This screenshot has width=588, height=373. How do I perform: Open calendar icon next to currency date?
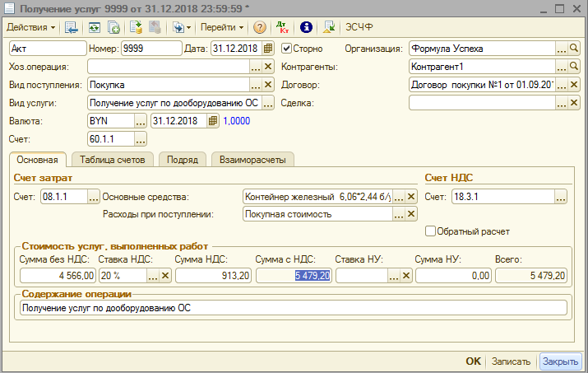point(213,121)
